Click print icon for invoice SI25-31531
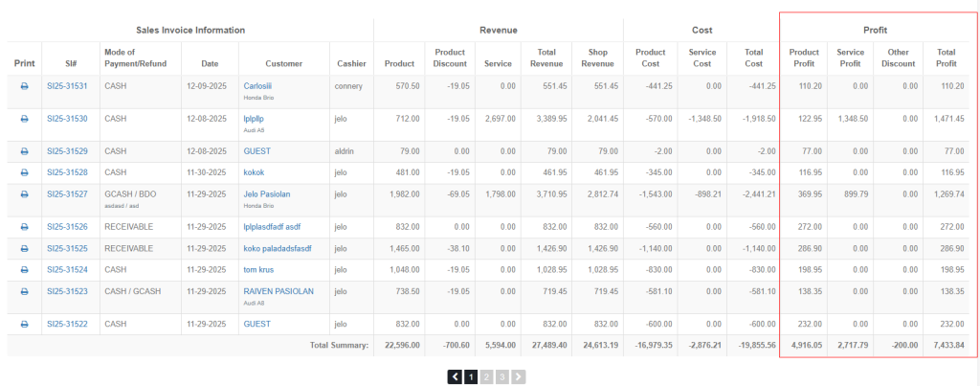 pos(24,86)
